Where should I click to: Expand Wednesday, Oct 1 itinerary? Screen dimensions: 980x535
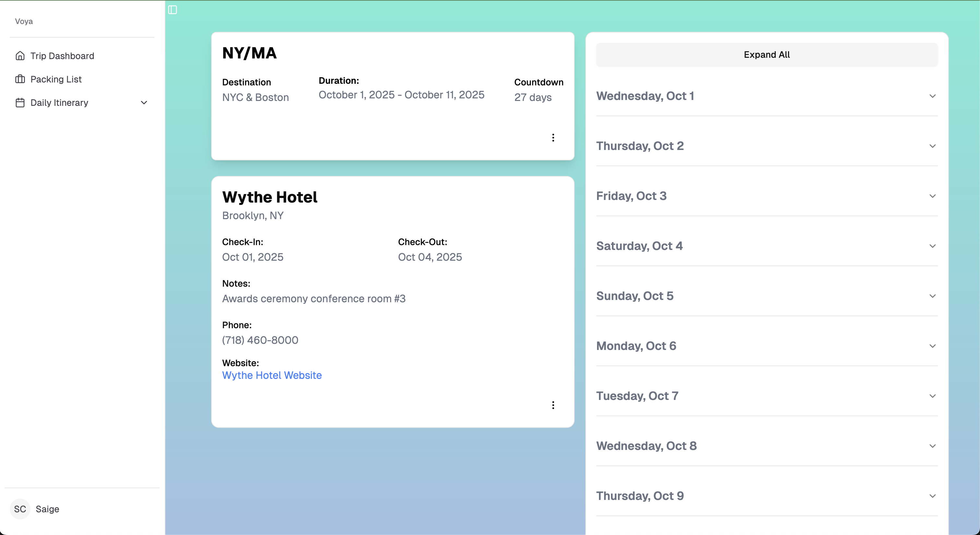tap(932, 96)
